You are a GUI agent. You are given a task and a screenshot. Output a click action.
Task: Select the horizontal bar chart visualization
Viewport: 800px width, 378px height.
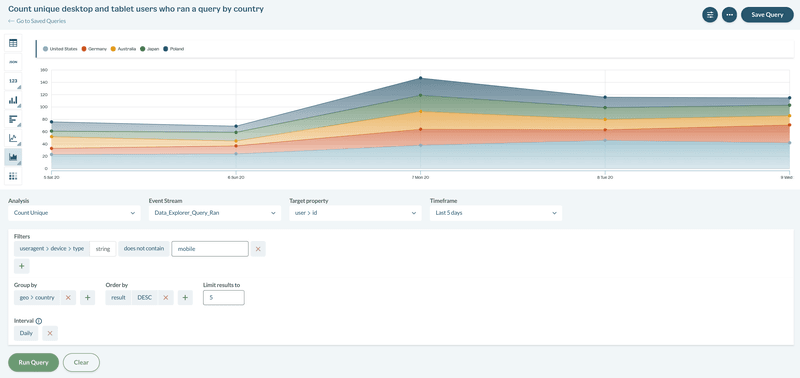pyautogui.click(x=13, y=119)
